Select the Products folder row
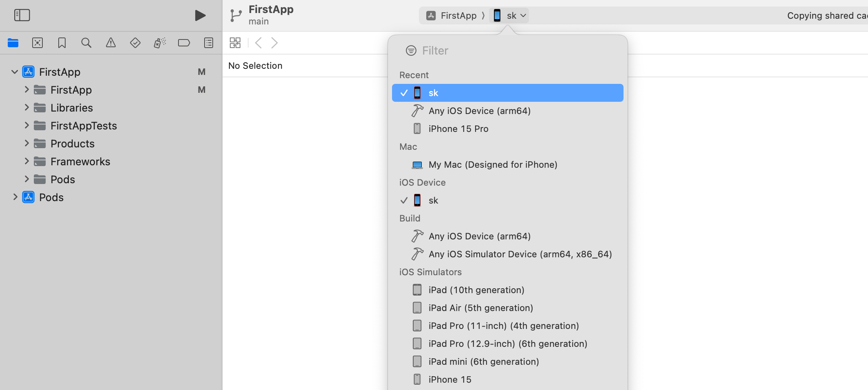Viewport: 868px width, 390px height. [111, 144]
